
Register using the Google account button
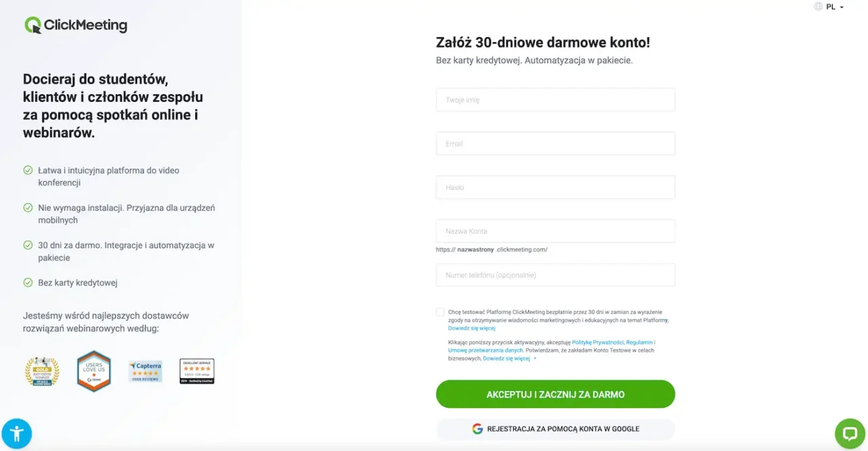tap(555, 429)
